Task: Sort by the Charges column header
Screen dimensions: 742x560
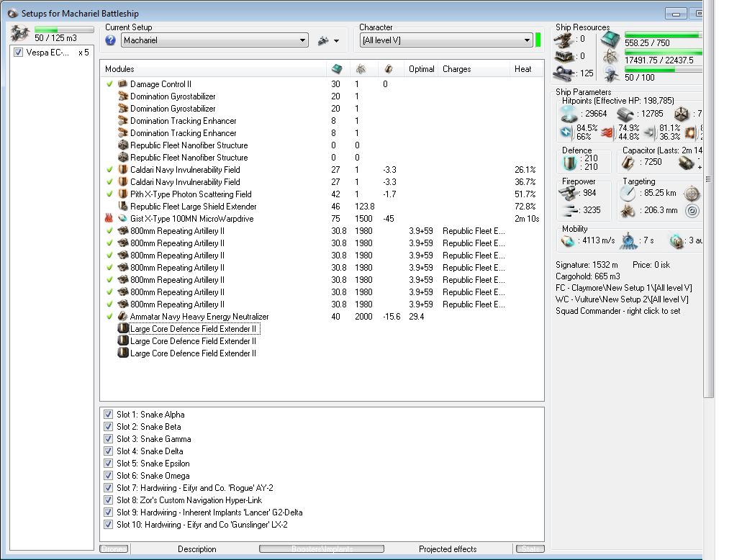Action: coord(474,69)
